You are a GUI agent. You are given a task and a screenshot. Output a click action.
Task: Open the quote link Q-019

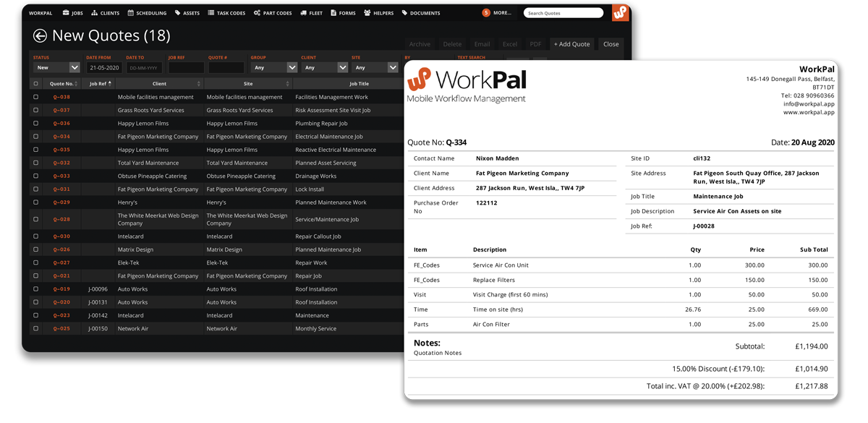pos(61,289)
